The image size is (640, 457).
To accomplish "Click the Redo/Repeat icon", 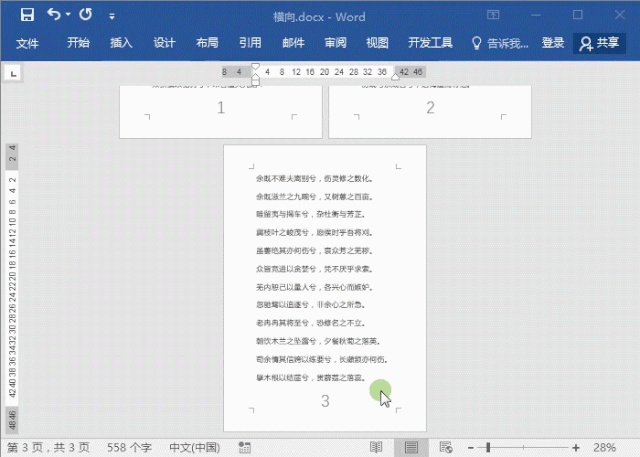I will (x=86, y=15).
